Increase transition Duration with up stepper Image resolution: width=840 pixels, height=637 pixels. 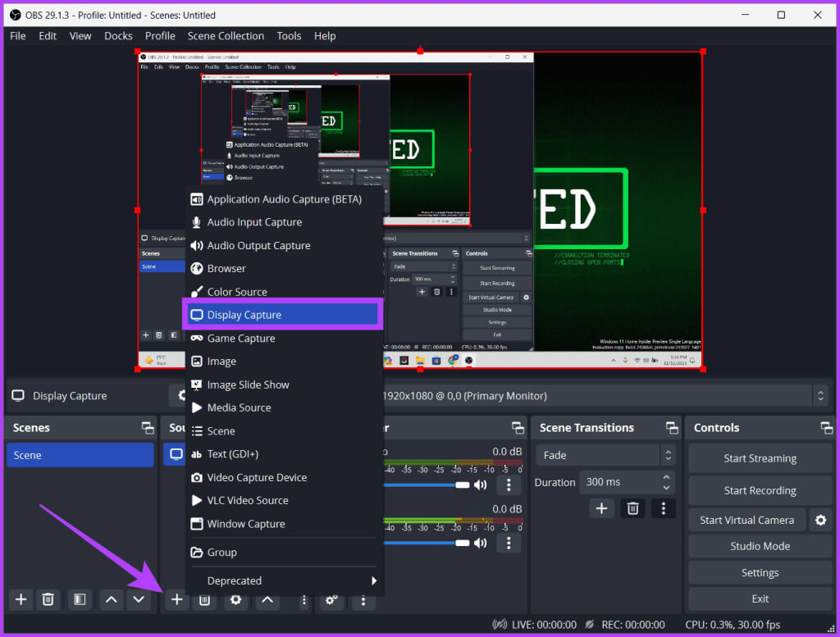tap(666, 476)
